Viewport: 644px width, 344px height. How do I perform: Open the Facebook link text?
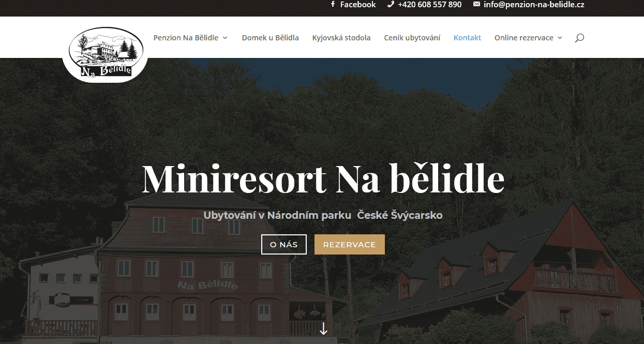pos(358,5)
